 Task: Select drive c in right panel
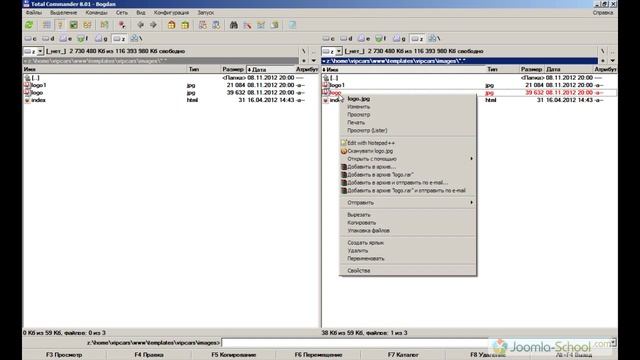coord(329,38)
